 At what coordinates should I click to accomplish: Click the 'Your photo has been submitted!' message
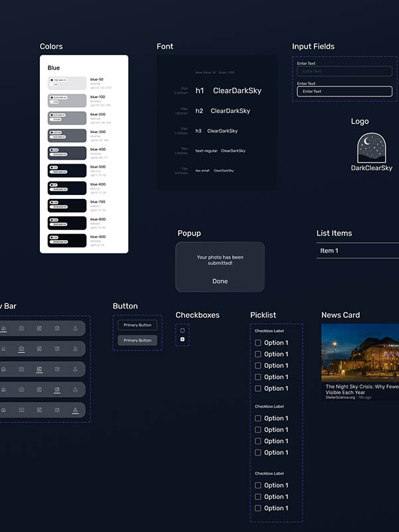pyautogui.click(x=220, y=260)
